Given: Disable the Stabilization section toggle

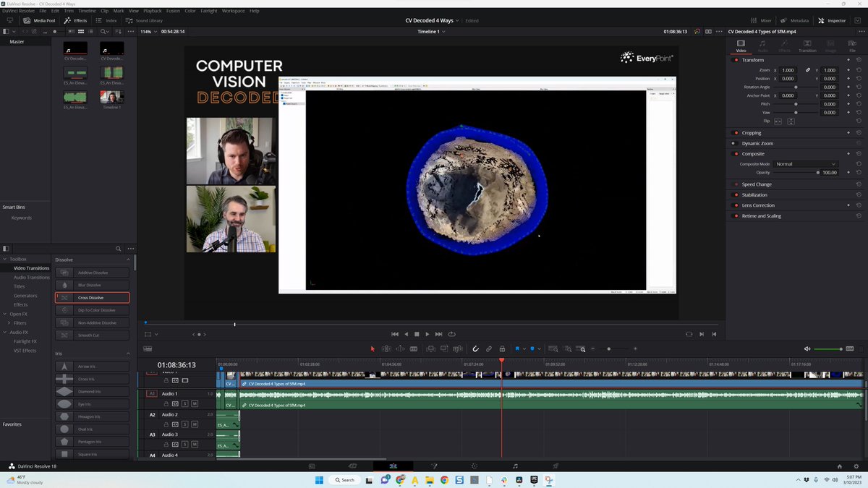Looking at the screenshot, I should coord(736,194).
